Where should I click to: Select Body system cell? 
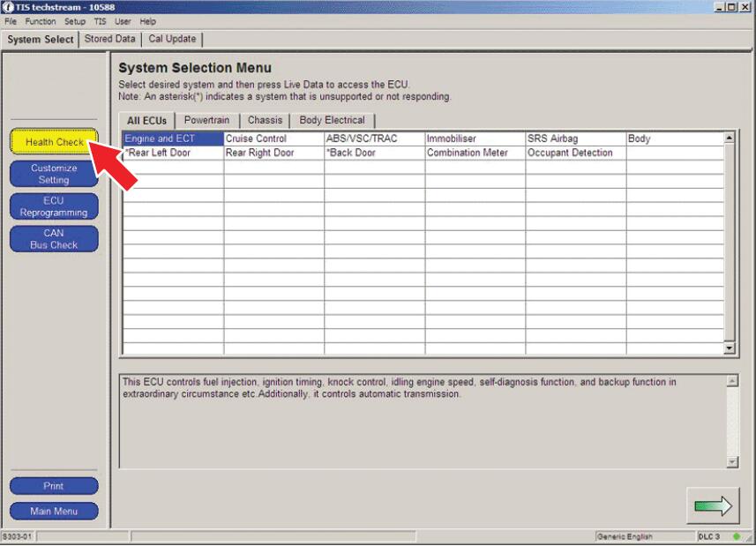point(675,138)
